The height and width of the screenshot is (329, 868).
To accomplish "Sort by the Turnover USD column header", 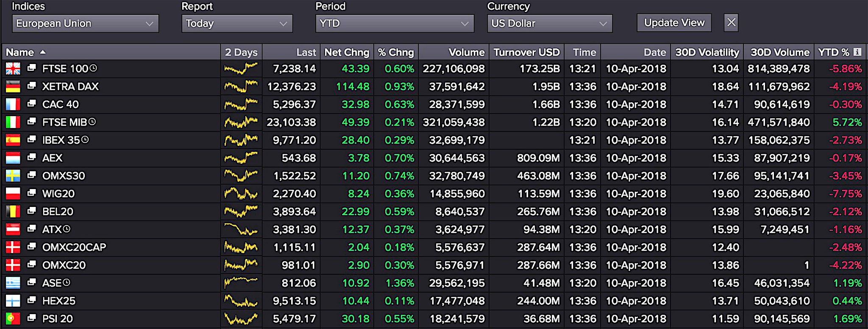I will coord(526,52).
